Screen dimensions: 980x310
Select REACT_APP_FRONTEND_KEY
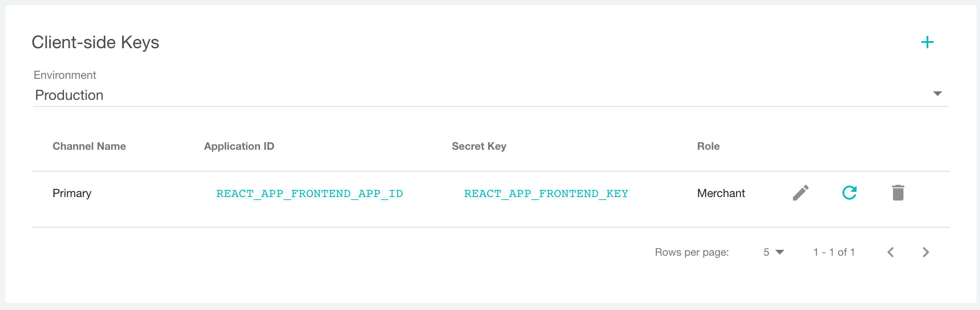[546, 193]
